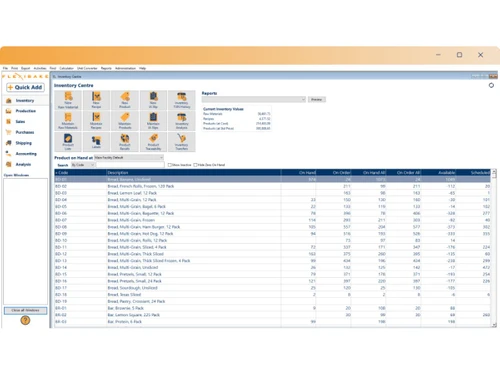The image size is (500, 375).
Task: Click the table's vertical scrollbar down arrow
Action: coord(494,325)
